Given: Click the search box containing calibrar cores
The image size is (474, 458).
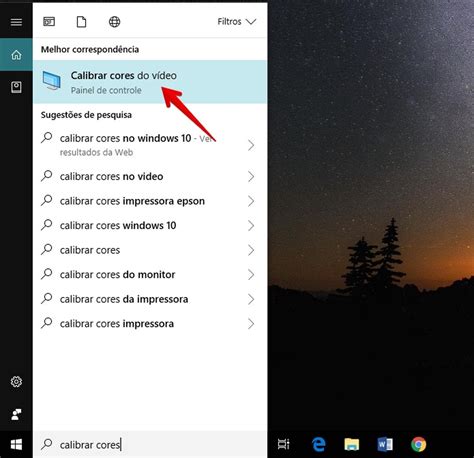Looking at the screenshot, I should click(150, 445).
